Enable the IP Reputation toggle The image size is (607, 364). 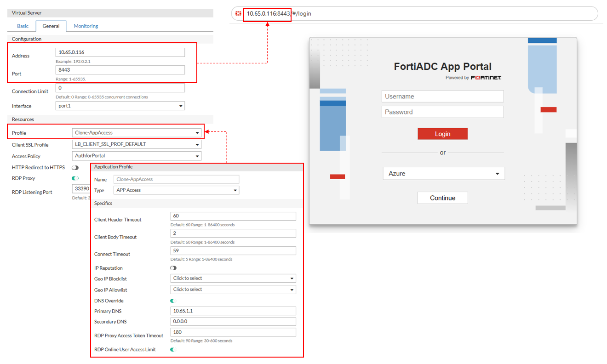coord(173,268)
